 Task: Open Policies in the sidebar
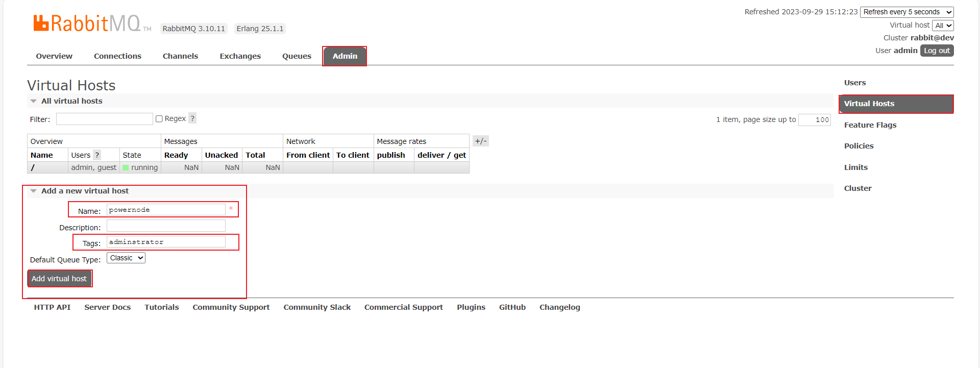[x=859, y=146]
